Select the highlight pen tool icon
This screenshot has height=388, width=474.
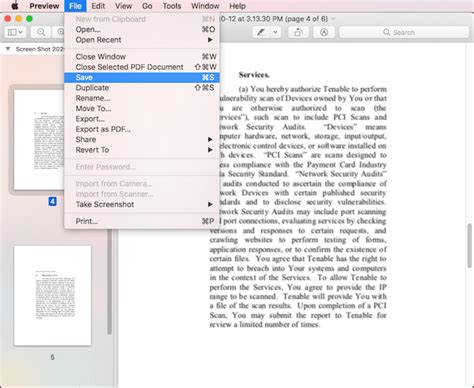(x=261, y=32)
